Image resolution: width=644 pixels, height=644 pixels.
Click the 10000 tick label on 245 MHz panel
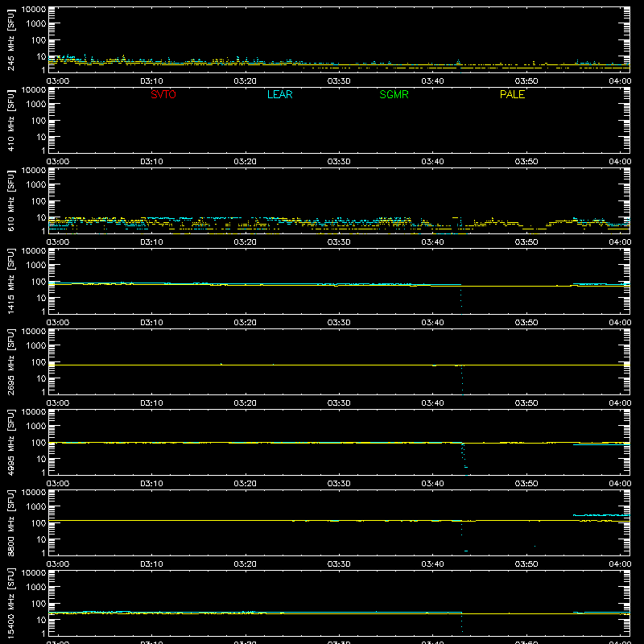(x=34, y=10)
